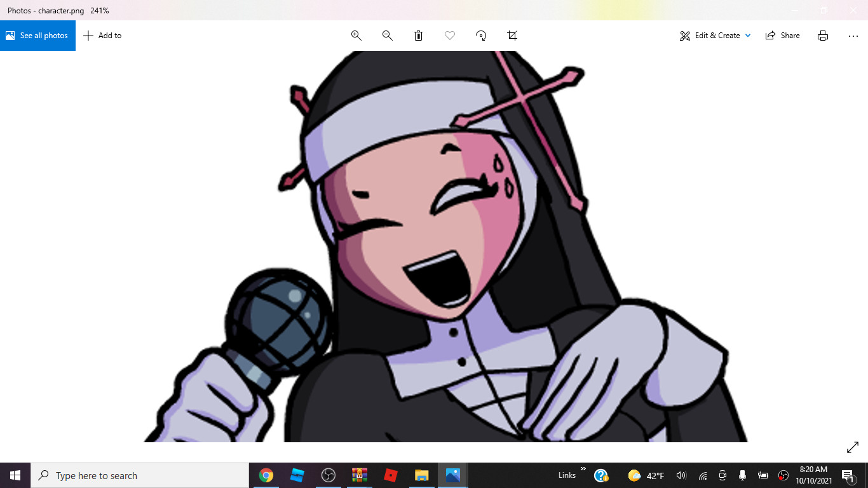Click the Type here to search box

point(140,475)
